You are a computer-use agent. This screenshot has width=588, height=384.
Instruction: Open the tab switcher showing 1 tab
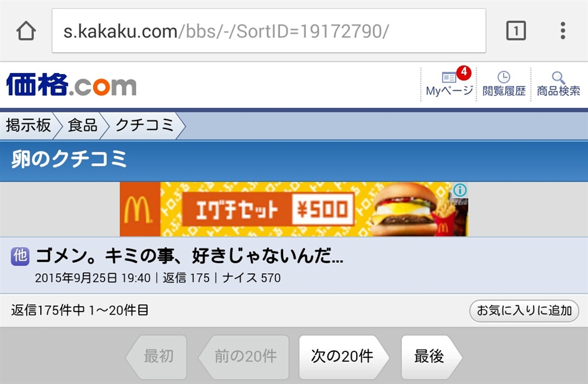click(516, 30)
